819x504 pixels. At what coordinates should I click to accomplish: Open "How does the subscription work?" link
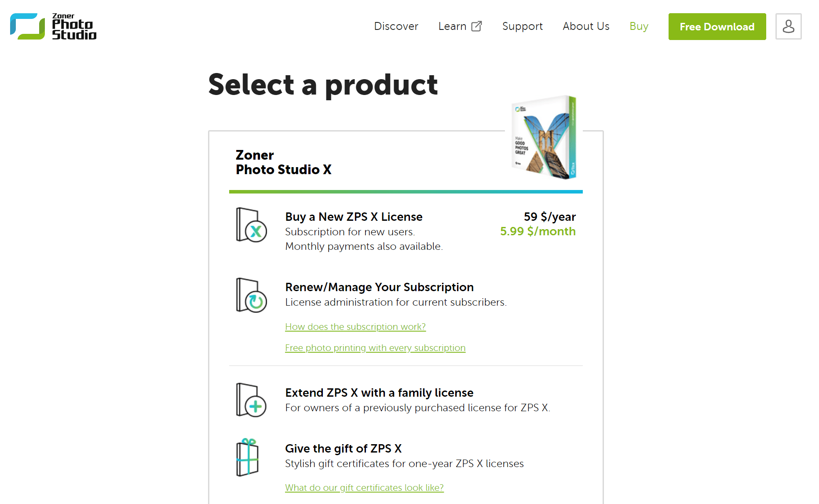pyautogui.click(x=355, y=327)
